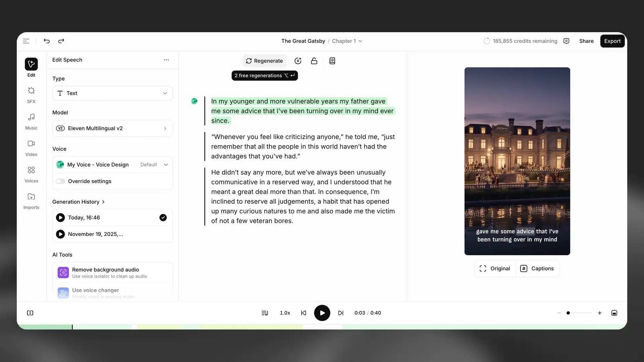Image resolution: width=644 pixels, height=362 pixels.
Task: Skip to next segment button
Action: coord(341,313)
